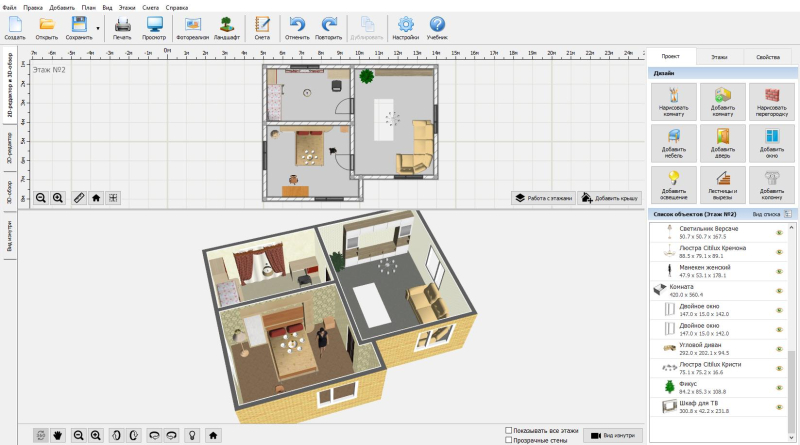Check the Прозрачные стены option
Screen dimensions: 800x445
pyautogui.click(x=510, y=439)
